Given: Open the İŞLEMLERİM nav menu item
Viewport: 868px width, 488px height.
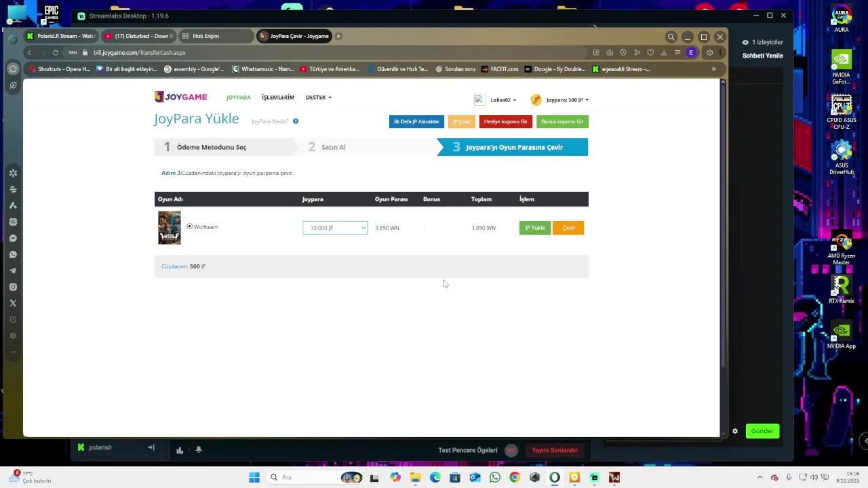Looking at the screenshot, I should pos(278,98).
